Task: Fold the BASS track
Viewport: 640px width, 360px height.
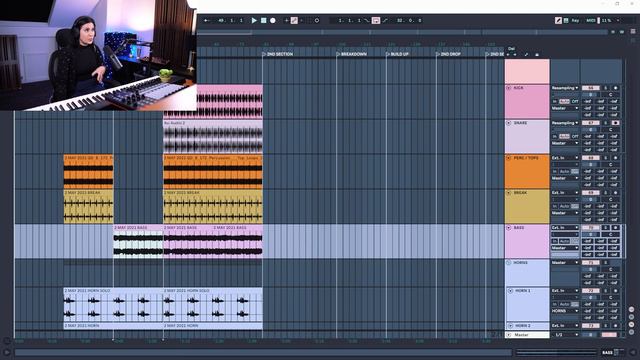Action: (509, 228)
